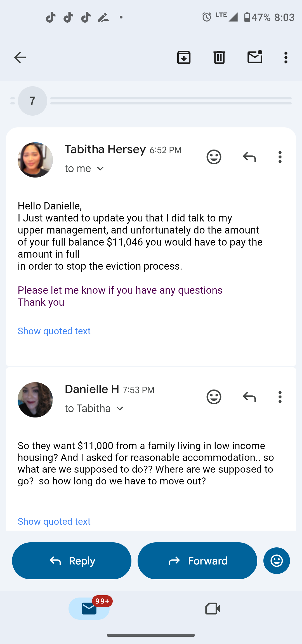Open the top-right overflow menu
The width and height of the screenshot is (302, 644).
coord(286,57)
